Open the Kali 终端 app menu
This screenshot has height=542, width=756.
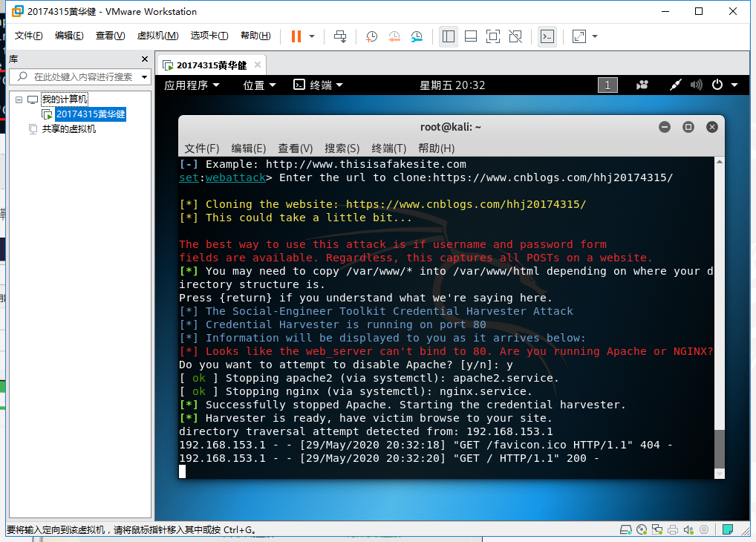click(x=318, y=85)
